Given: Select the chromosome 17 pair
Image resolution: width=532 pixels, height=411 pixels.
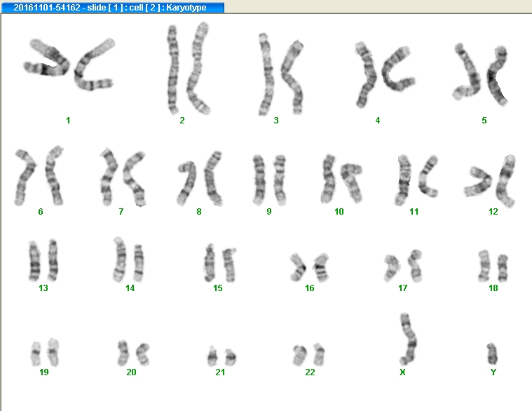Looking at the screenshot, I should click(403, 266).
